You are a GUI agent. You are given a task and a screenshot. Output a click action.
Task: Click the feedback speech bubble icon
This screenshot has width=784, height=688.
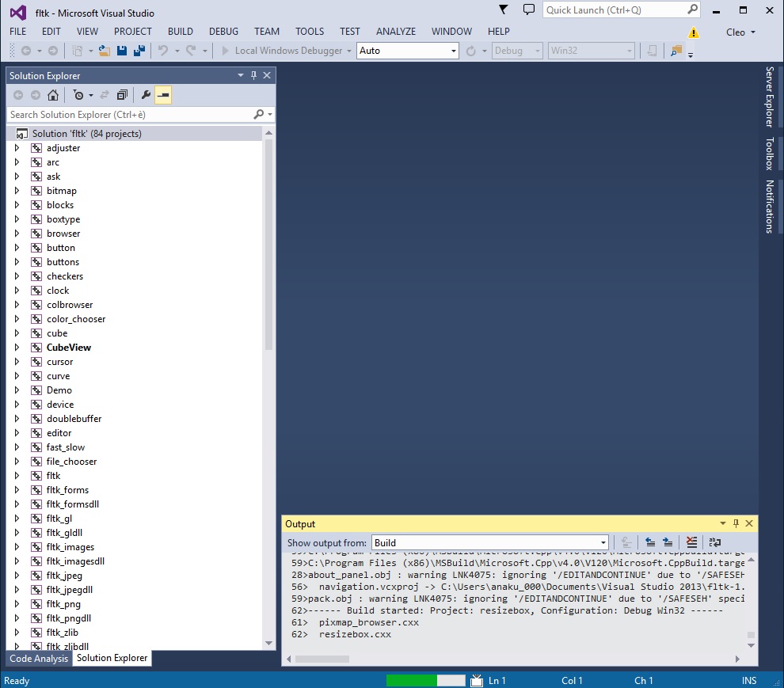click(x=528, y=10)
